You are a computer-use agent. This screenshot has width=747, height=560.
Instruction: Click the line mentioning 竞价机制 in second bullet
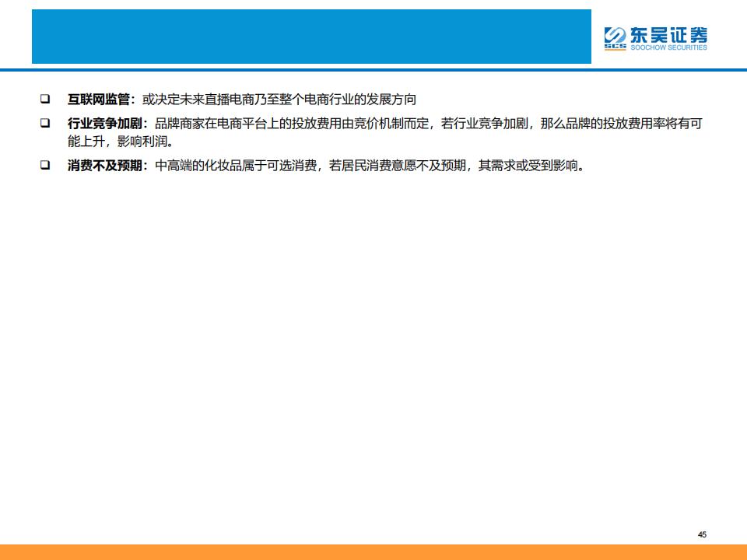pos(428,124)
